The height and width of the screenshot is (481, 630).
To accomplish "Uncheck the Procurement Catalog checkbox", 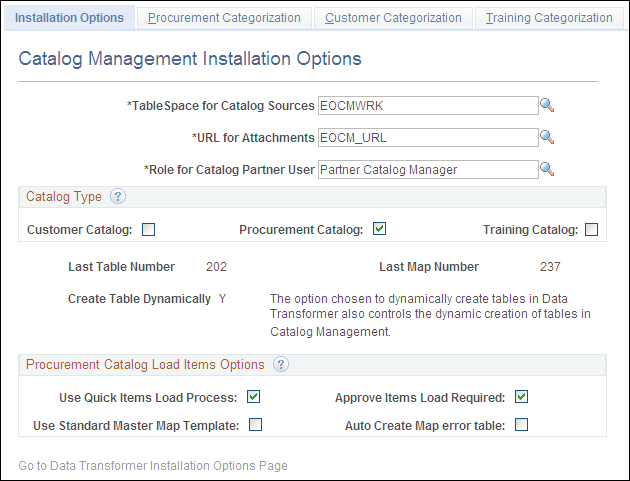I will click(379, 229).
